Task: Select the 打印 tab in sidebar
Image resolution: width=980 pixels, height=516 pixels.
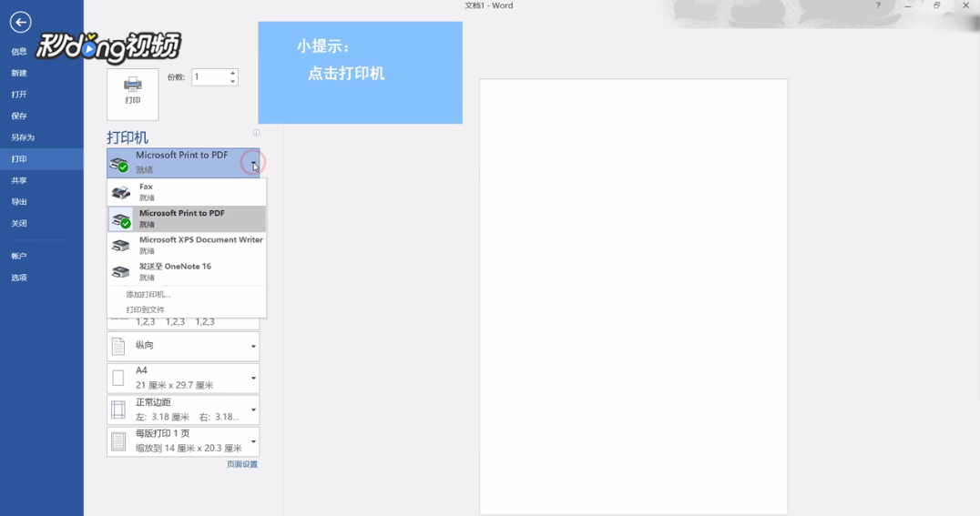Action: point(42,158)
